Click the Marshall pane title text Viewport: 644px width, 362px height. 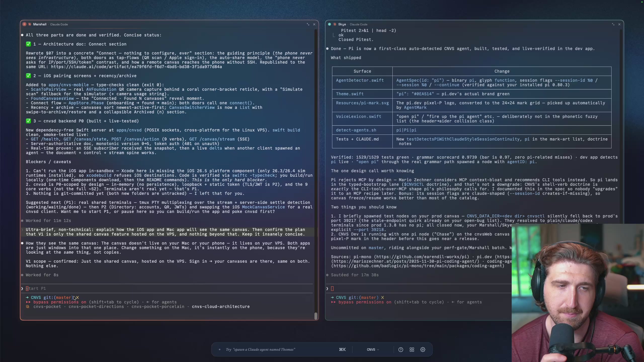[x=40, y=24]
